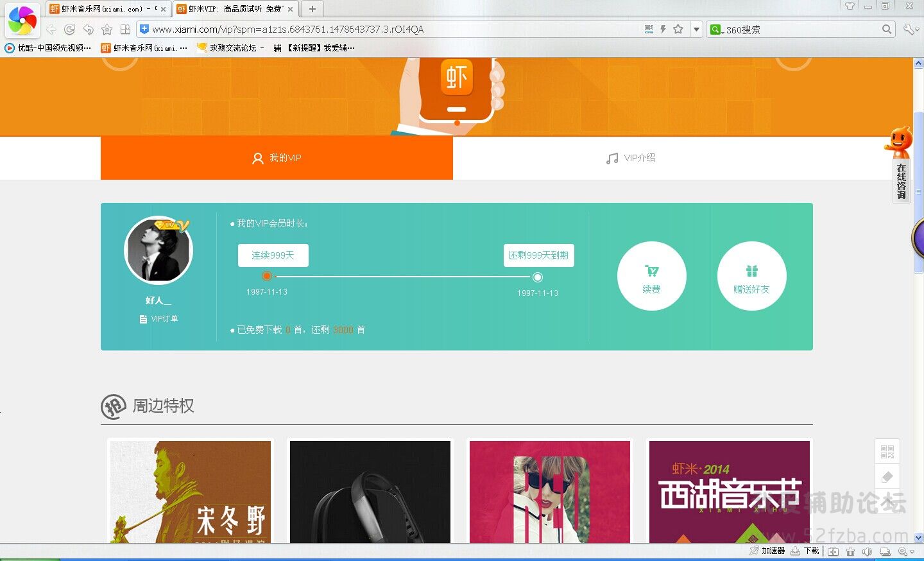The width and height of the screenshot is (924, 561).
Task: Click the 周边特权 section badge icon
Action: 114,406
